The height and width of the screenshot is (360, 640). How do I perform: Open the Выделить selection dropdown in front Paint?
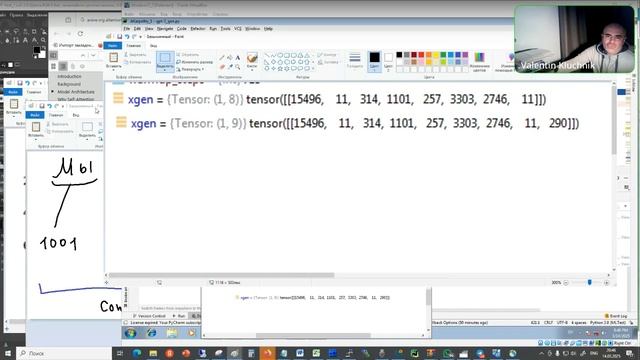coord(165,69)
